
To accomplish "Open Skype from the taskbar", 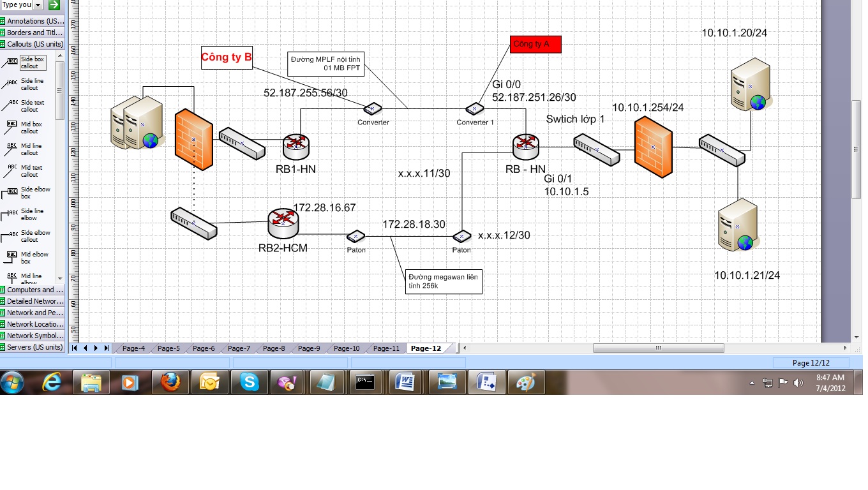I will click(250, 382).
